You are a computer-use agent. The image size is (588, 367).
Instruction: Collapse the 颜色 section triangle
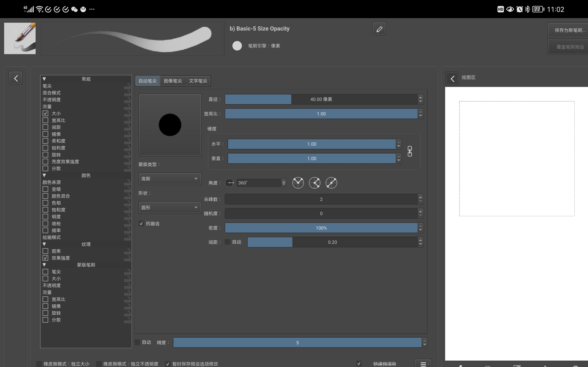[x=44, y=175]
